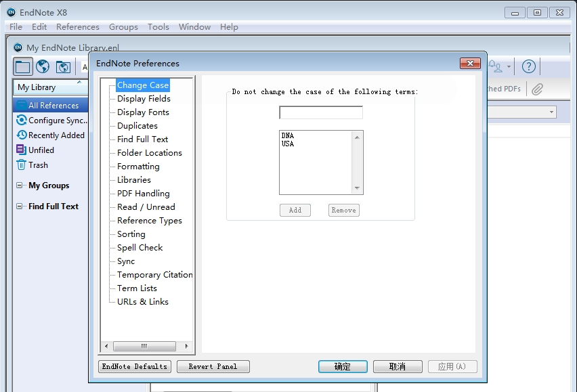Screen dimensions: 577x392
Task: Click terms list scroll down arrow
Action: pyautogui.click(x=357, y=188)
